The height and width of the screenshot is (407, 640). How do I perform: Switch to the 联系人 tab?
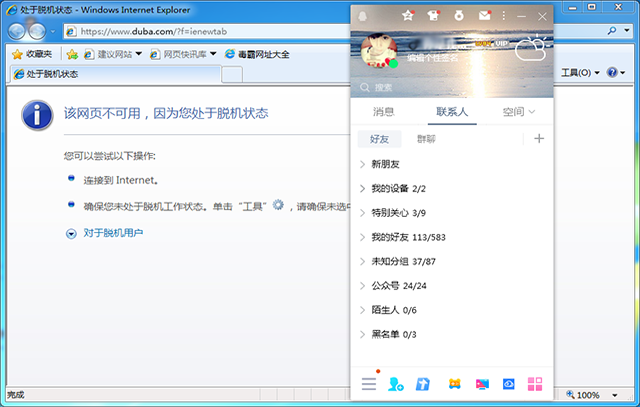[452, 111]
